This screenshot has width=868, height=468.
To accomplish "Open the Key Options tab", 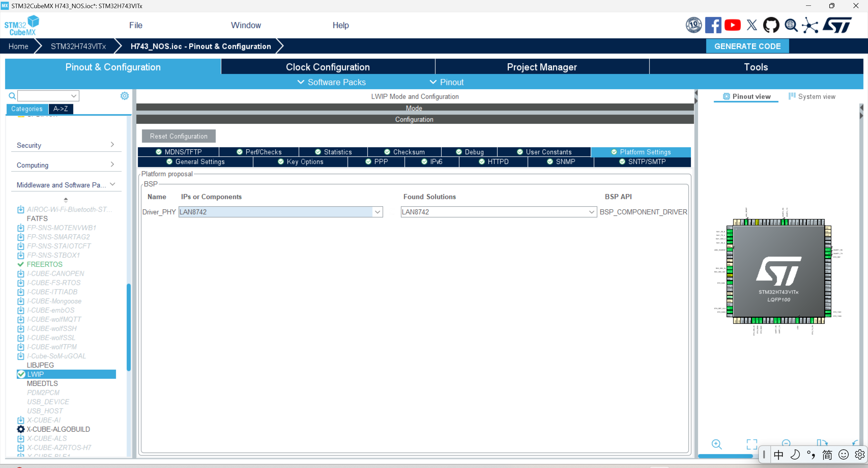I will pos(300,162).
